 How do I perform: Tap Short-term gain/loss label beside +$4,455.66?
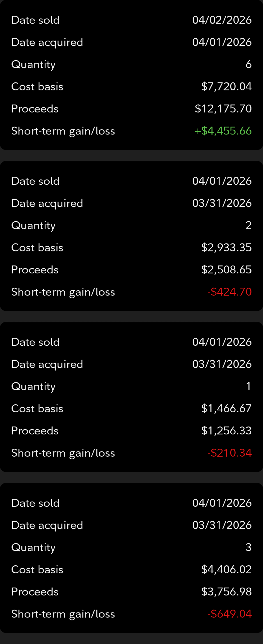click(x=63, y=131)
